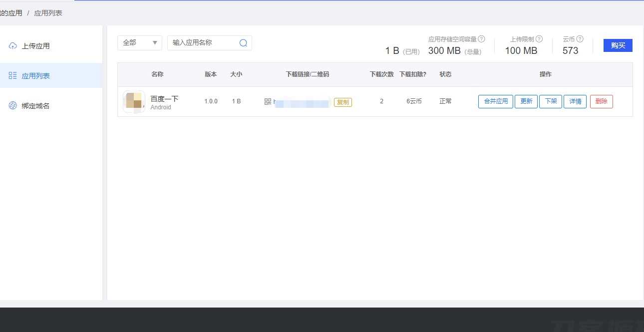Click the 下架 button

coord(551,101)
